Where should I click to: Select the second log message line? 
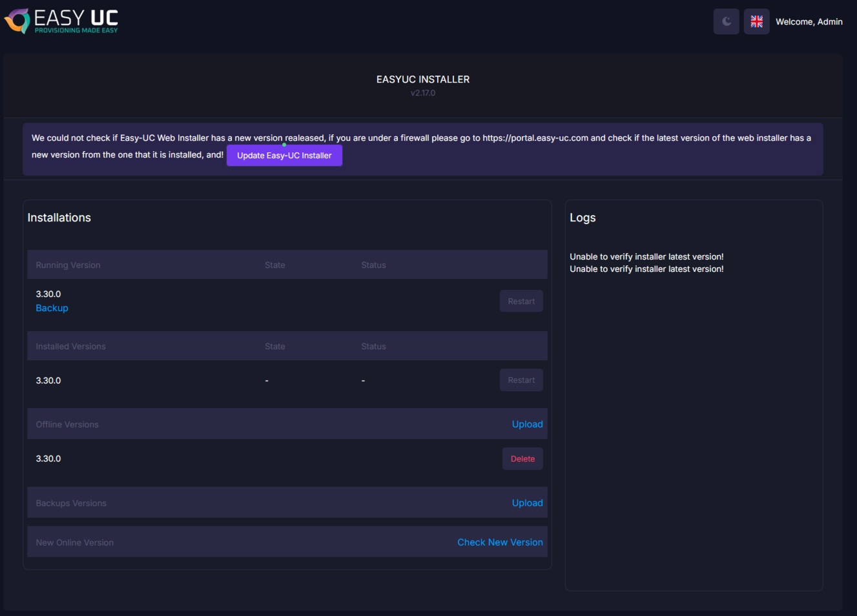point(646,269)
